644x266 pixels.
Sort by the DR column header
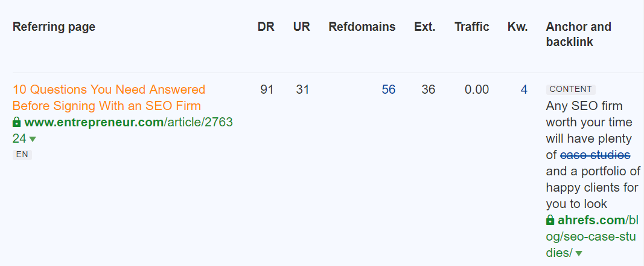[x=266, y=27]
